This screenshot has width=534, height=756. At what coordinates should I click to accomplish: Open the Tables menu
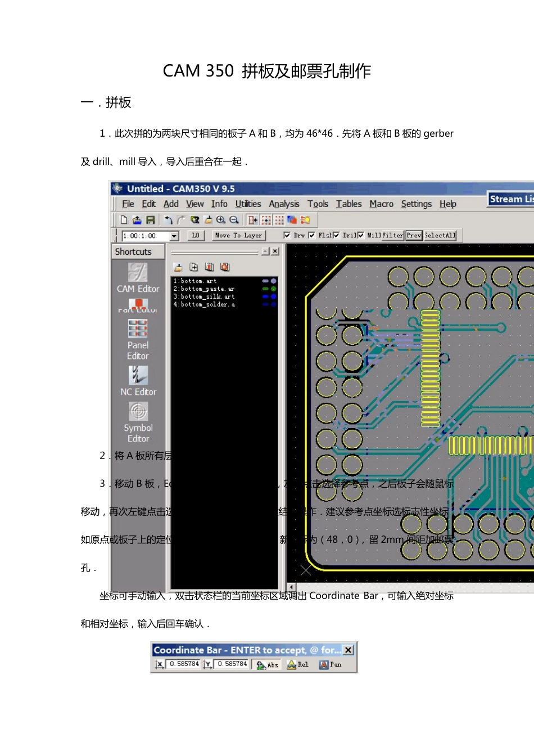(349, 204)
